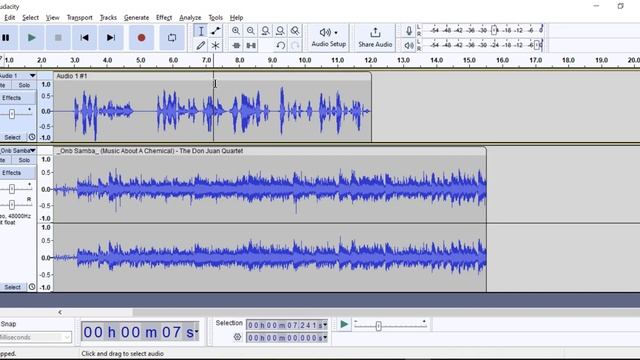Open the Transport menu
This screenshot has height=360, width=640.
pos(80,18)
